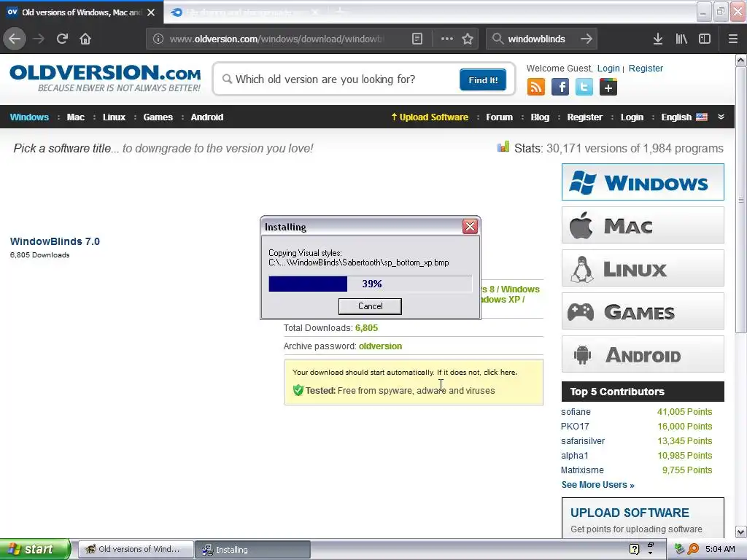This screenshot has height=560, width=747.
Task: Toggle reader view icon in address bar
Action: 417,39
